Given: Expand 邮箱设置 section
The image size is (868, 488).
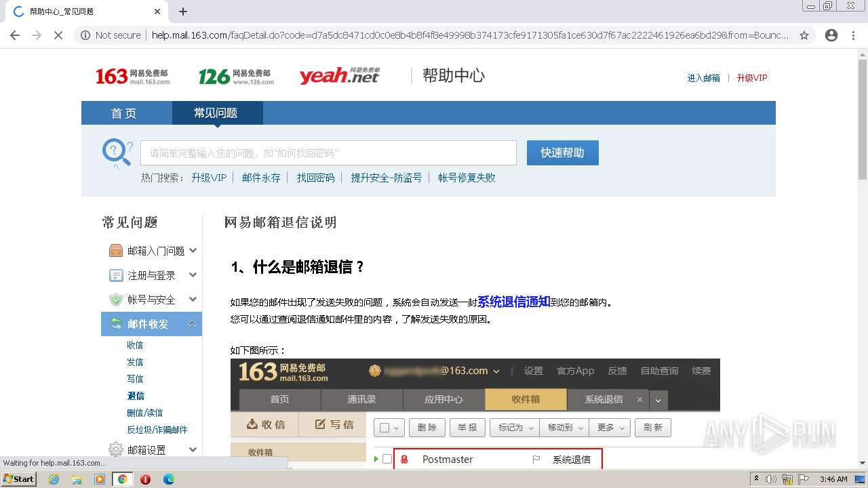Looking at the screenshot, I should pos(193,449).
